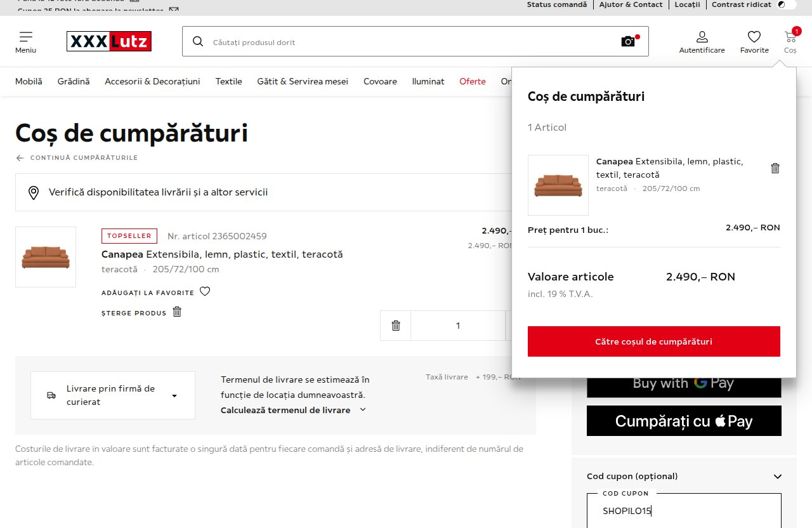Click 1 Articol text in popup
This screenshot has height=528, width=812.
pos(547,128)
